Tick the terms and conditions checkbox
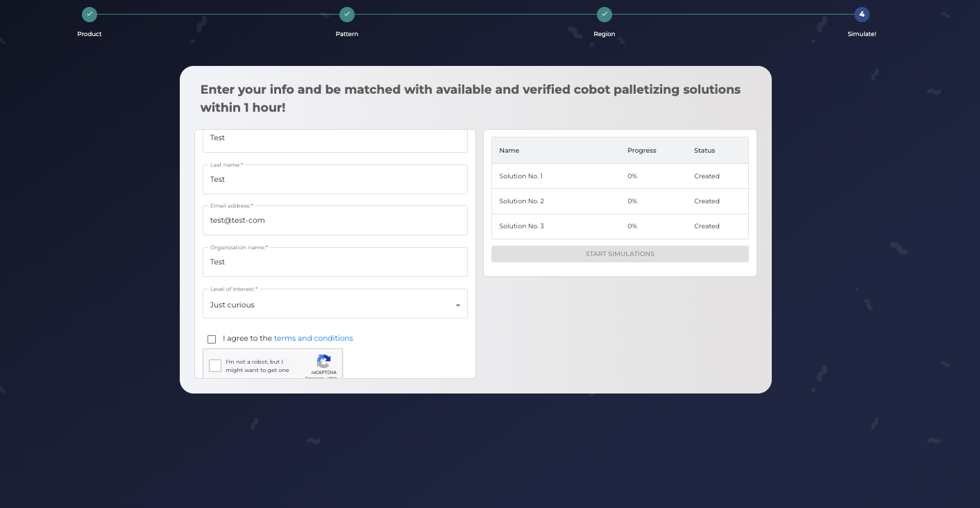 click(x=212, y=339)
